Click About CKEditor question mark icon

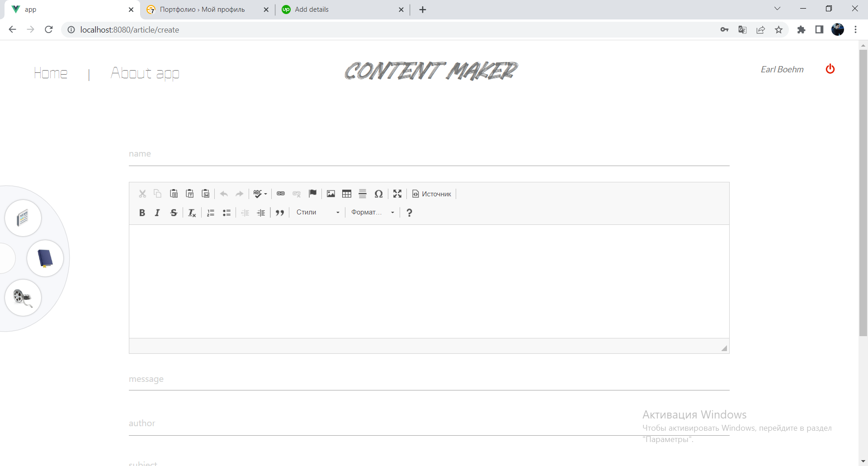(409, 213)
